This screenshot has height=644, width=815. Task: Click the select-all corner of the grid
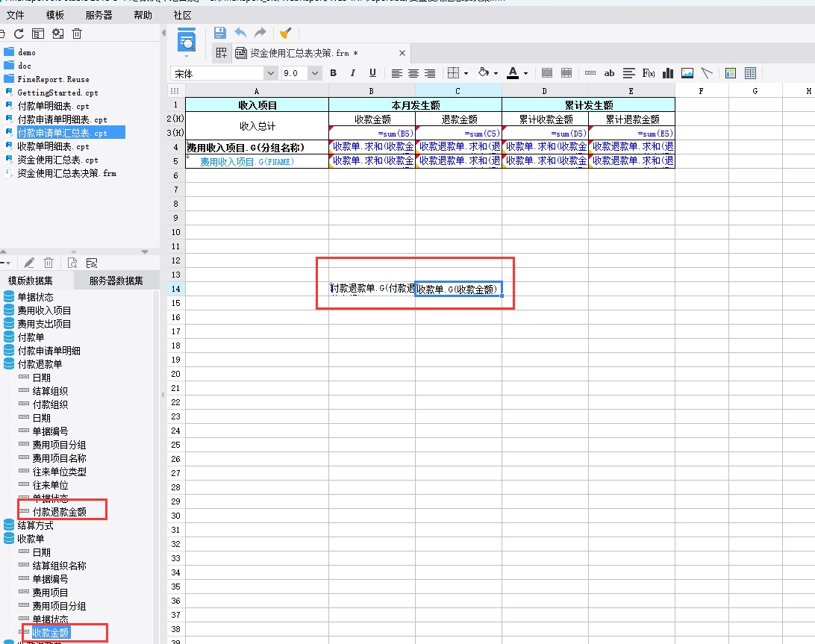tap(175, 90)
